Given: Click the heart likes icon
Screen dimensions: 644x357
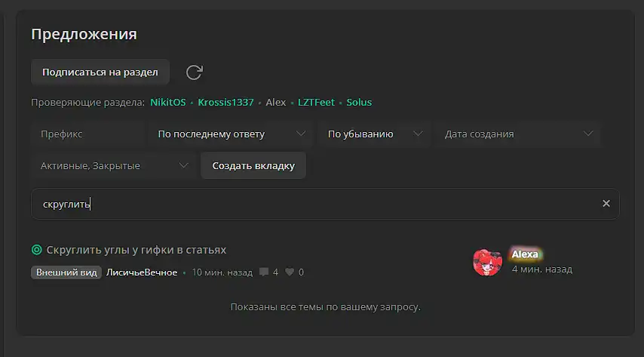Looking at the screenshot, I should [x=290, y=272].
